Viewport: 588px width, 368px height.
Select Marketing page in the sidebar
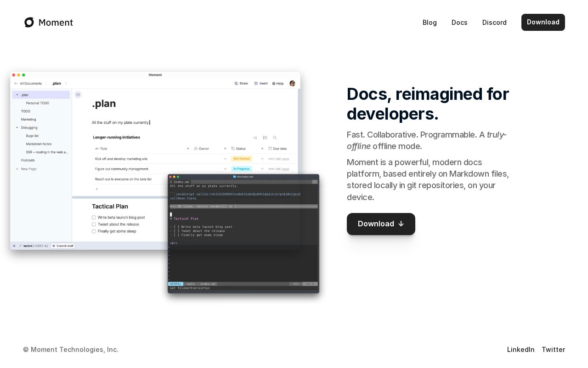click(28, 120)
